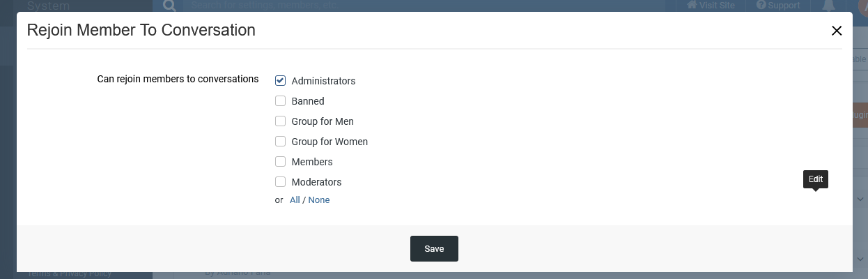Open the System menu heading

tap(48, 6)
